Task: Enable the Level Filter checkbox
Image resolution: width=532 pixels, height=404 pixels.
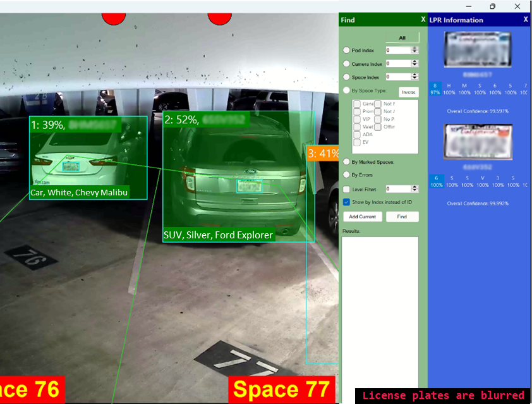Action: 346,189
